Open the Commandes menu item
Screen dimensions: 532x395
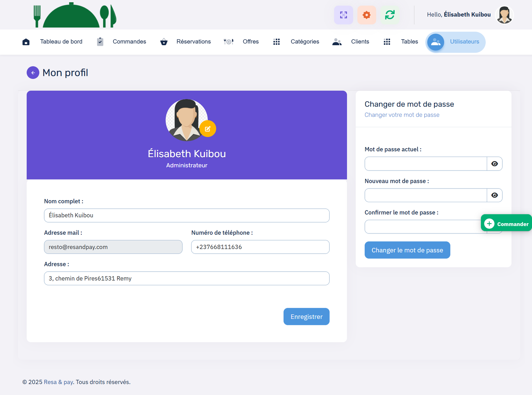coord(129,42)
